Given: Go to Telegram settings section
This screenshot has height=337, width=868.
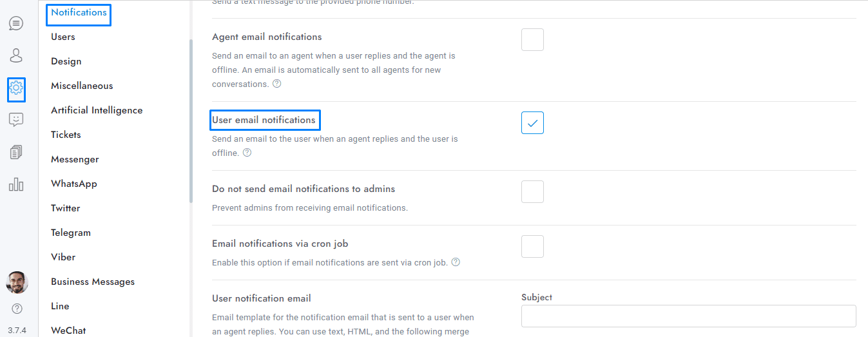Looking at the screenshot, I should click(x=71, y=233).
